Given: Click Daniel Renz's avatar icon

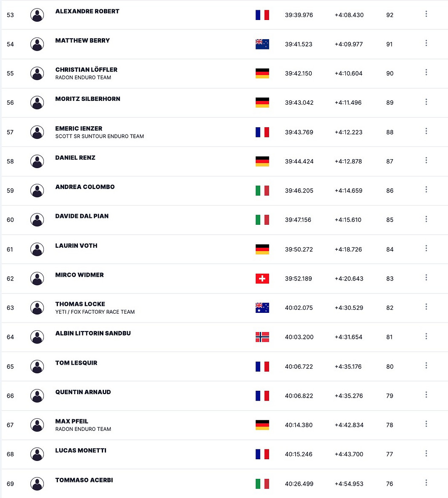Looking at the screenshot, I should pyautogui.click(x=37, y=161).
